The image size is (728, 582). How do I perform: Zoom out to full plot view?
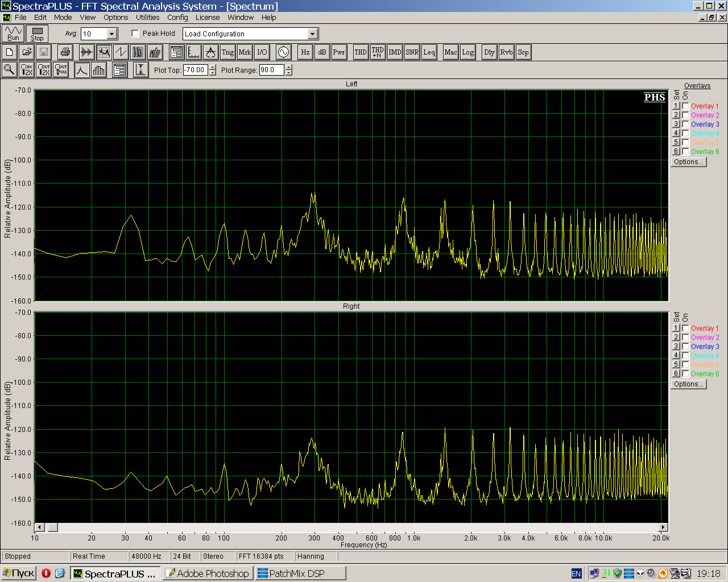61,70
